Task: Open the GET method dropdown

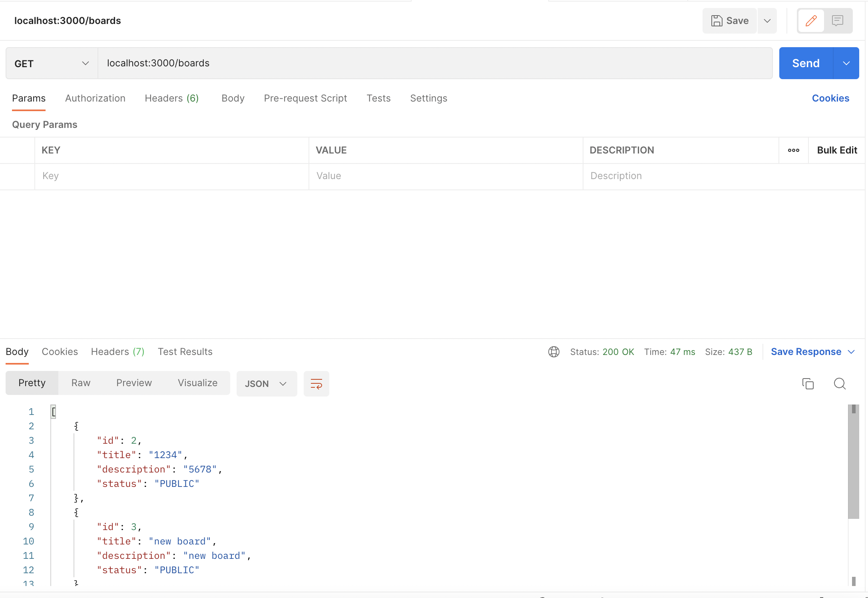Action: coord(52,64)
